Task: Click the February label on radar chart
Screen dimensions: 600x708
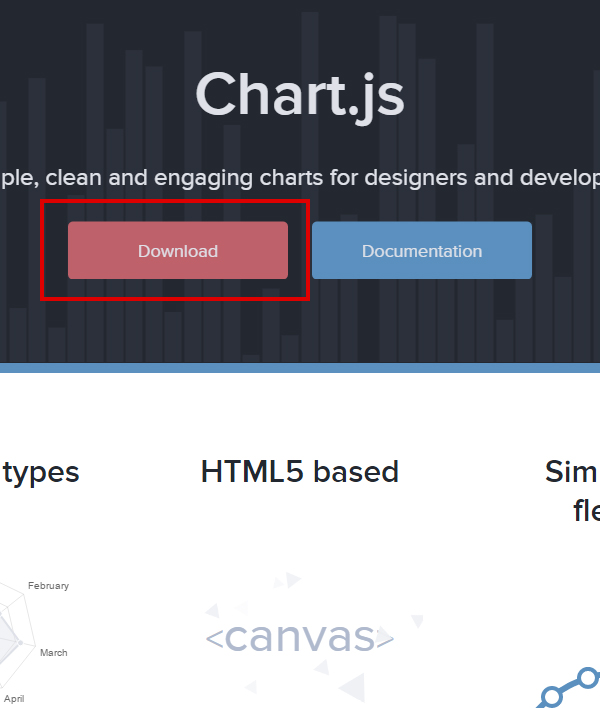Action: coord(48,586)
